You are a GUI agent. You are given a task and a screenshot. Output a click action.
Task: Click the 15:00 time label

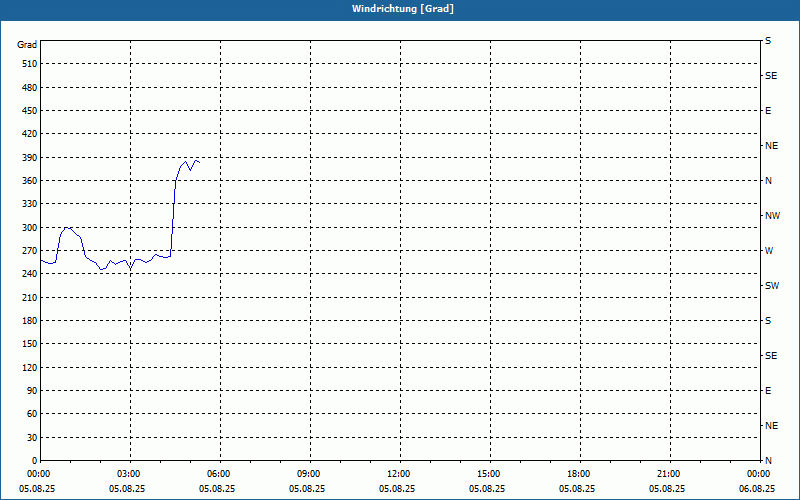click(489, 474)
